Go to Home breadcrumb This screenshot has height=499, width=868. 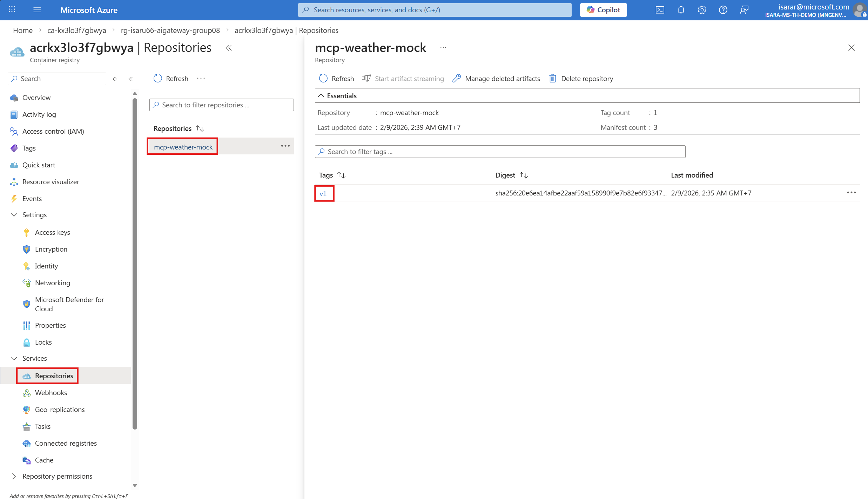click(23, 31)
